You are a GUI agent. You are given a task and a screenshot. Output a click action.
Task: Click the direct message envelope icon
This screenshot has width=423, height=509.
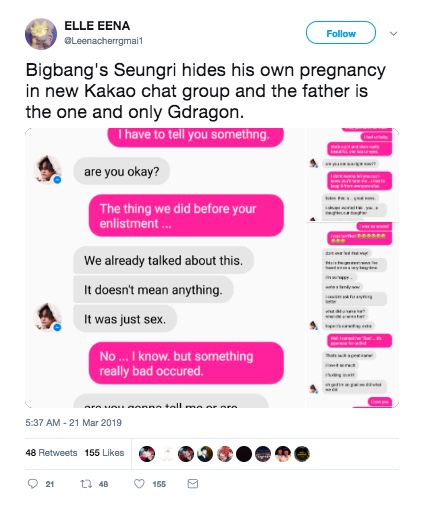coord(193,483)
